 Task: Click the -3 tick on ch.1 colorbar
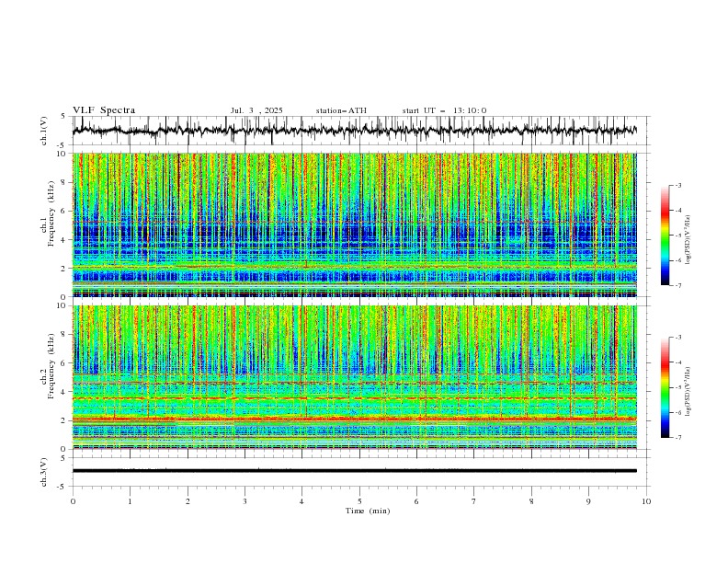pos(678,185)
